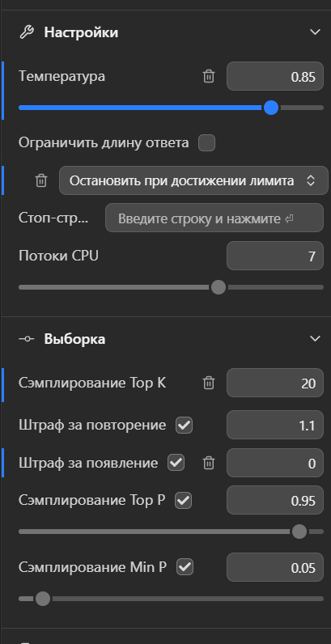The image size is (331, 644).
Task: Enable the Ограничить длину ответа checkbox
Action: point(206,143)
